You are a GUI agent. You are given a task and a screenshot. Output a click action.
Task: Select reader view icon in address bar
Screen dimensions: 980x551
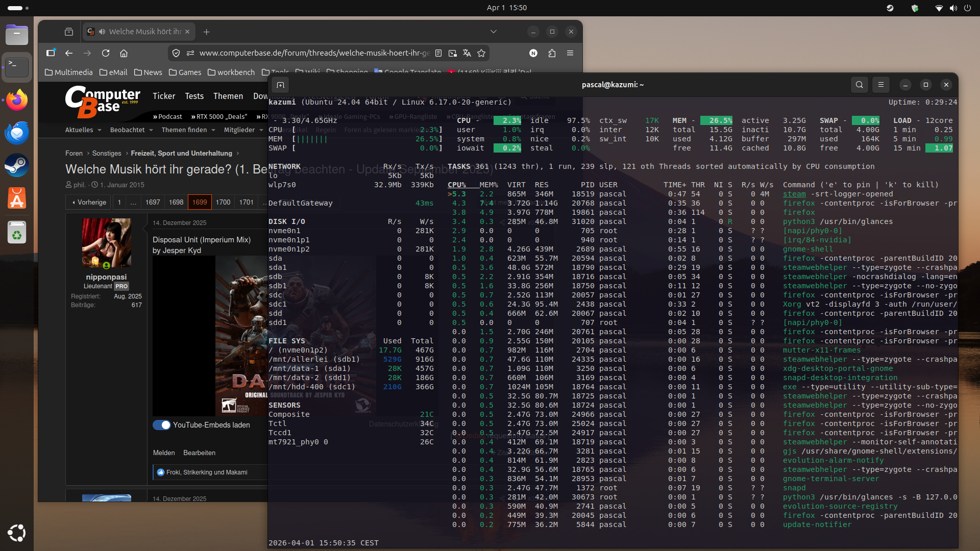(x=438, y=53)
